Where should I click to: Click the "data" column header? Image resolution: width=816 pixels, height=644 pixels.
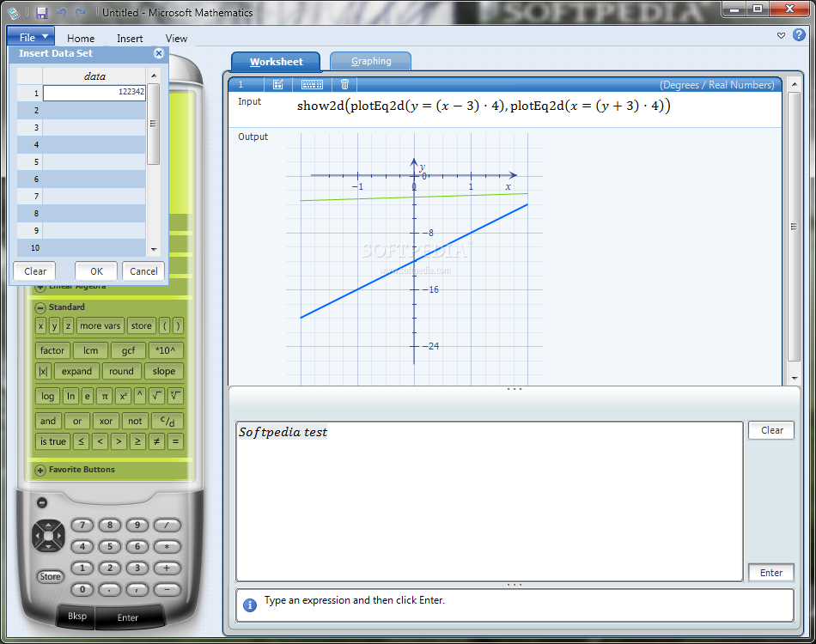click(94, 76)
